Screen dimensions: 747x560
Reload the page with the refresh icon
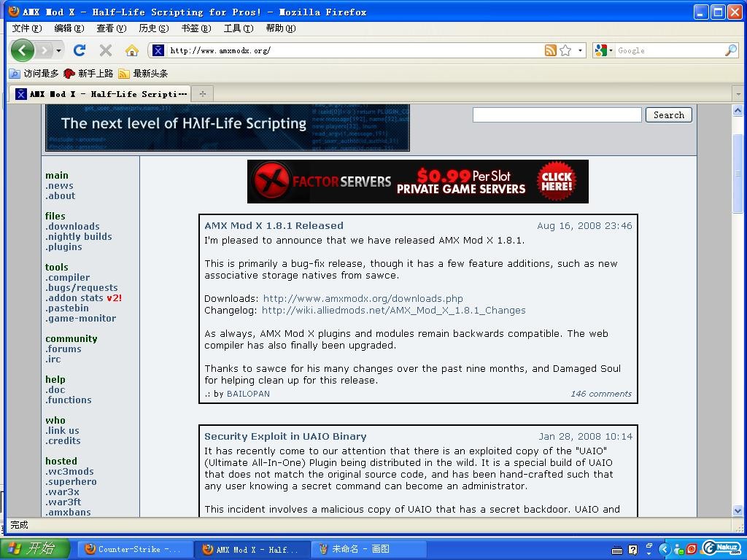point(80,50)
